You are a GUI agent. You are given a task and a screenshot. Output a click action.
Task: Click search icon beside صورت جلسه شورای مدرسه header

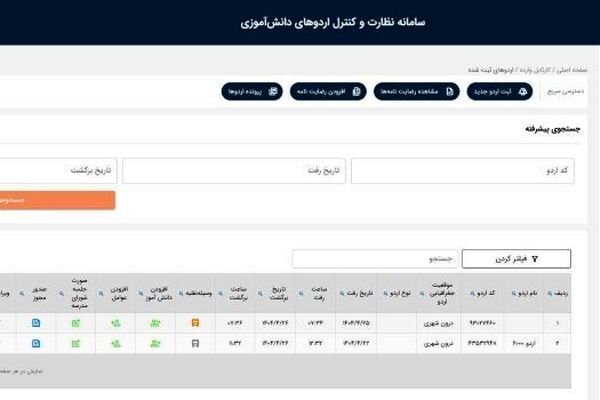(61, 294)
